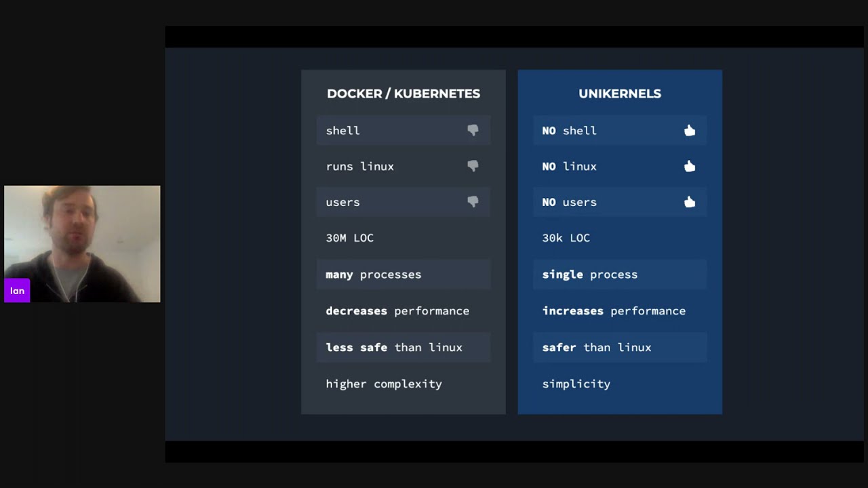Select the 'users' row in Docker column
Screen dimensions: 868x488
click(403, 202)
